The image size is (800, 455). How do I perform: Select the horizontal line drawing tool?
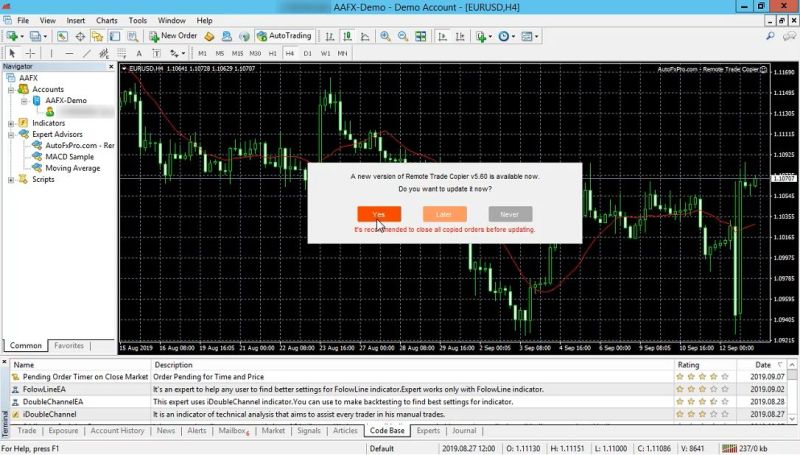69,53
